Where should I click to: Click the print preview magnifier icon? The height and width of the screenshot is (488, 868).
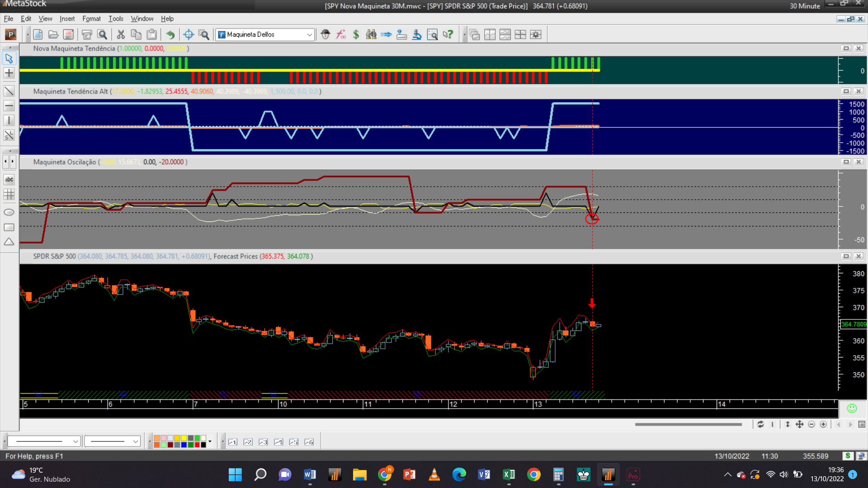(102, 34)
